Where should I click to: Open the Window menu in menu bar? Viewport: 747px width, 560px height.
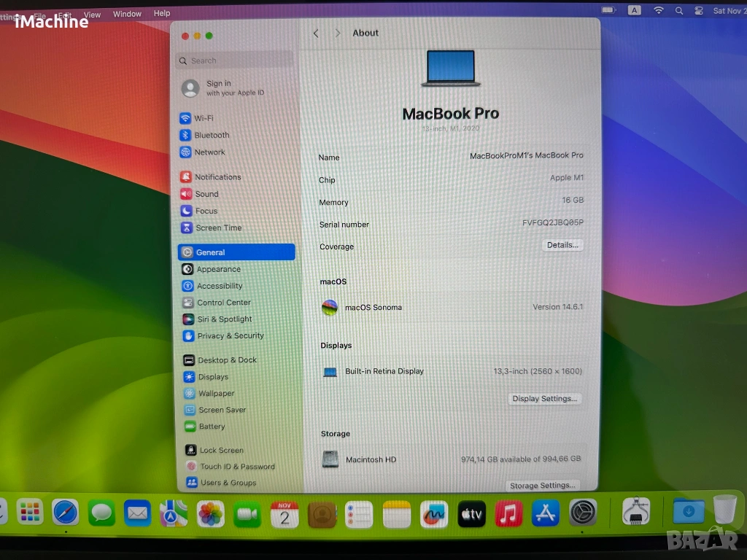point(127,14)
